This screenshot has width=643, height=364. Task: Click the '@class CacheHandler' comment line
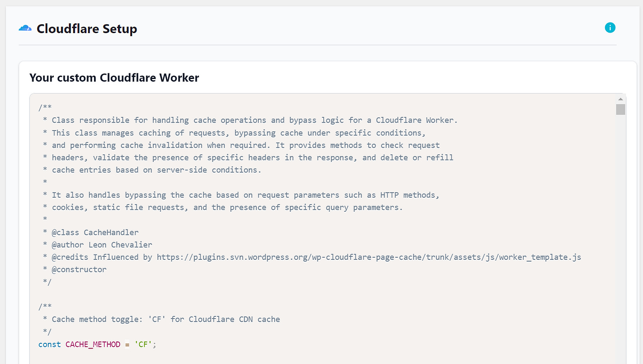click(91, 232)
